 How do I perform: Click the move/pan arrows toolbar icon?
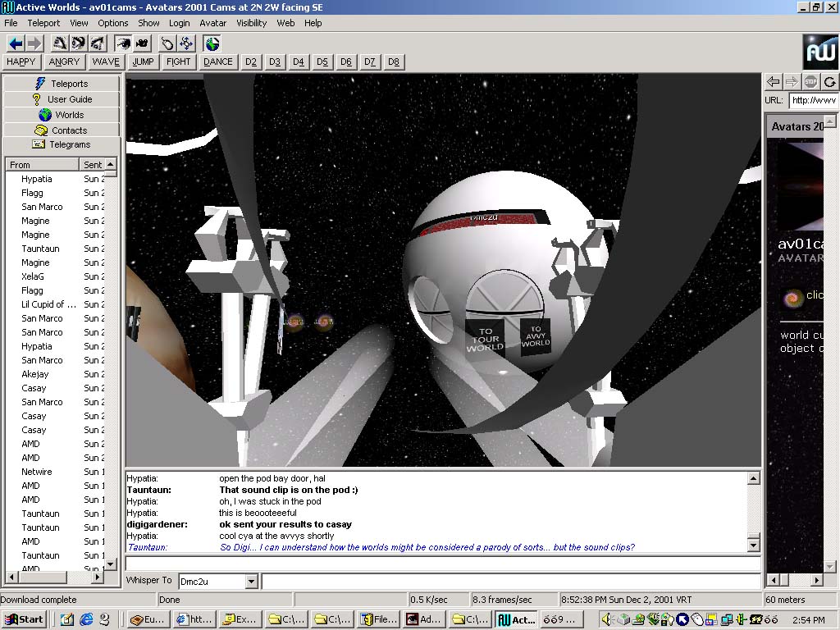(x=186, y=43)
